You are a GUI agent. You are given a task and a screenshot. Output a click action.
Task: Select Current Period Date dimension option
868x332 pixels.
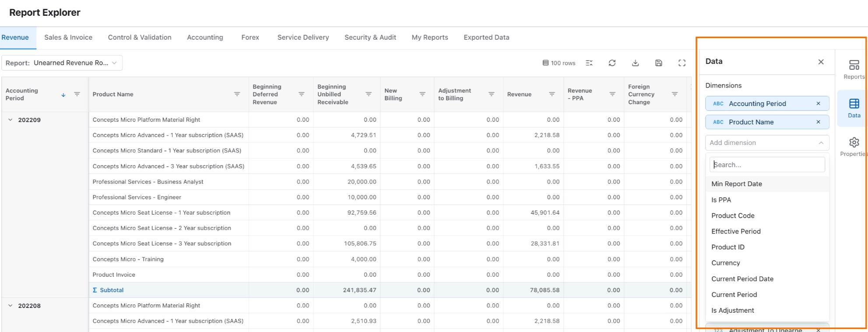pos(767,279)
